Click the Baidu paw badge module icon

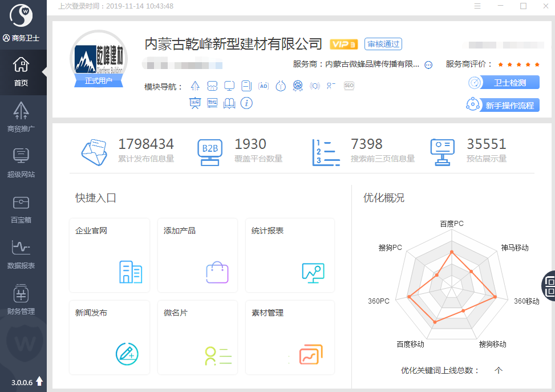[x=298, y=86]
